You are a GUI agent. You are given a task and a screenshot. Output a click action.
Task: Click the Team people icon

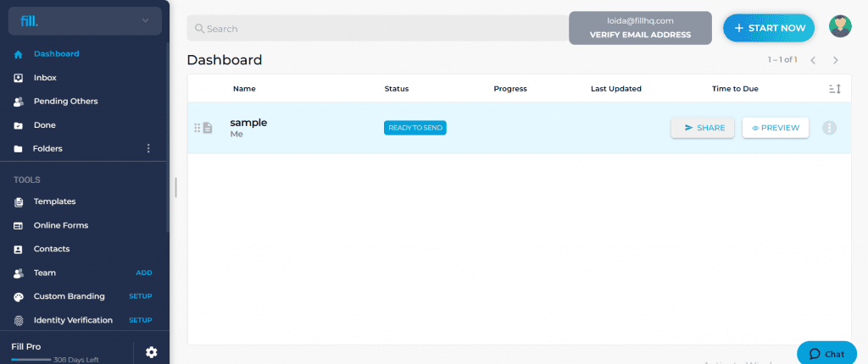19,273
